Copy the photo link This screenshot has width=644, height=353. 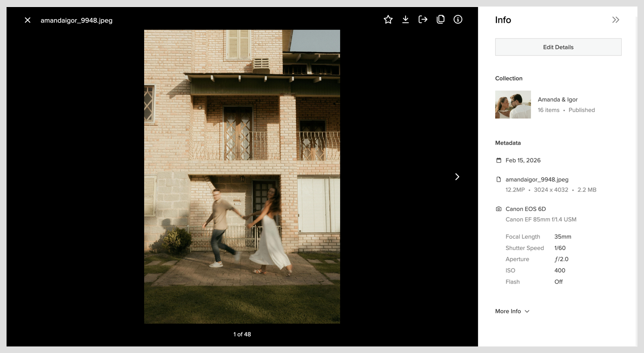440,19
